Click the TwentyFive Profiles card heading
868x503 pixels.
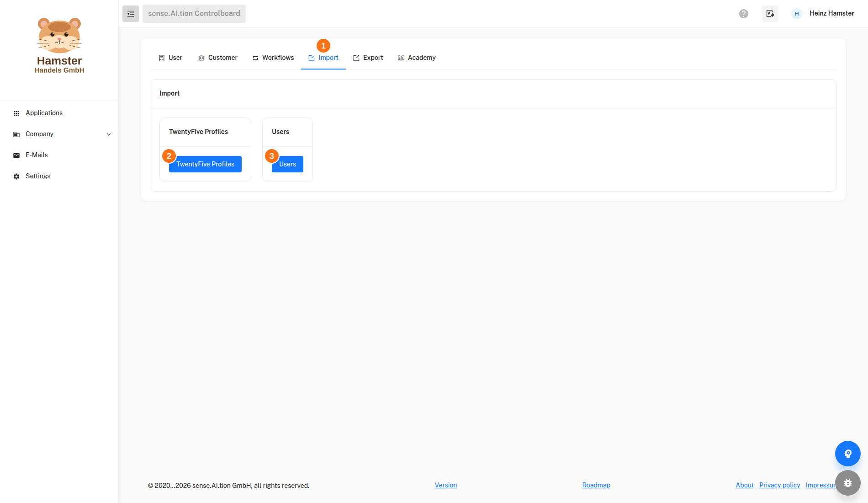click(198, 132)
